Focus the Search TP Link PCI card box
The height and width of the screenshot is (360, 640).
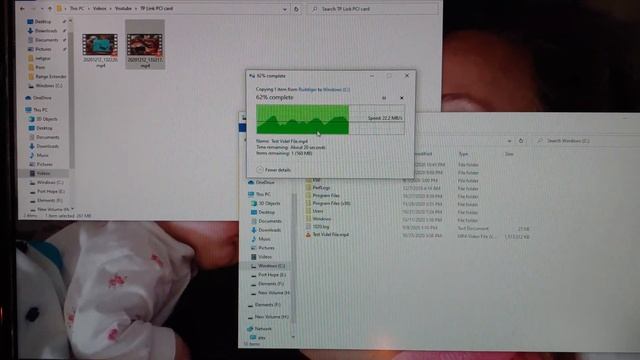(x=373, y=9)
